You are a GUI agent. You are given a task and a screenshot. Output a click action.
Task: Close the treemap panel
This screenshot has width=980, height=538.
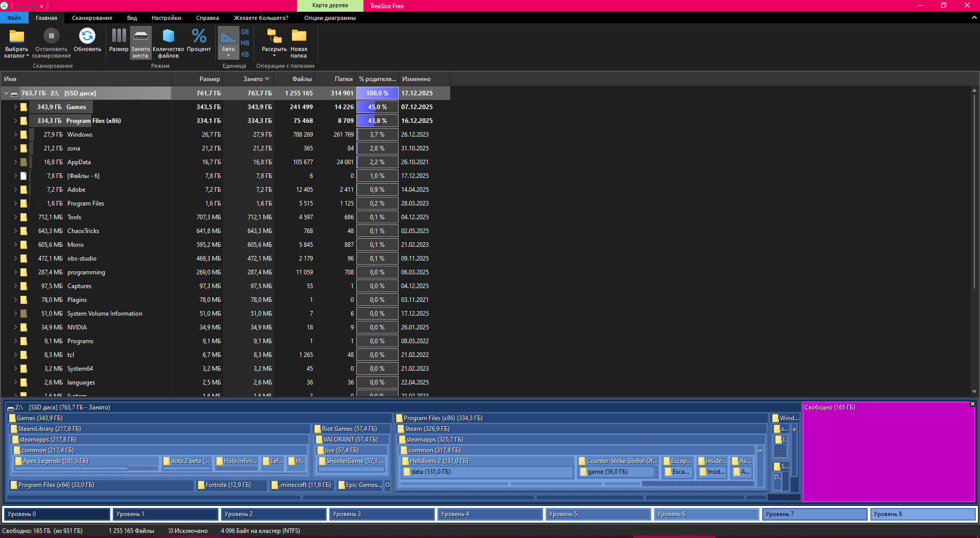coord(972,404)
